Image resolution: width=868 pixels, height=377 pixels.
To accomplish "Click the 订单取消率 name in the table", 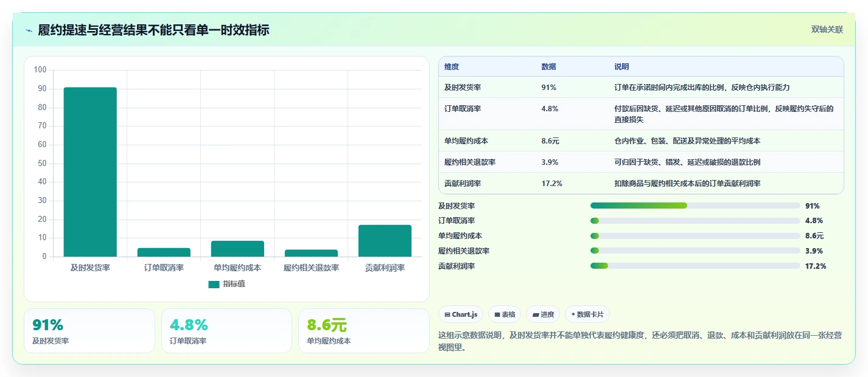I will coord(463,109).
